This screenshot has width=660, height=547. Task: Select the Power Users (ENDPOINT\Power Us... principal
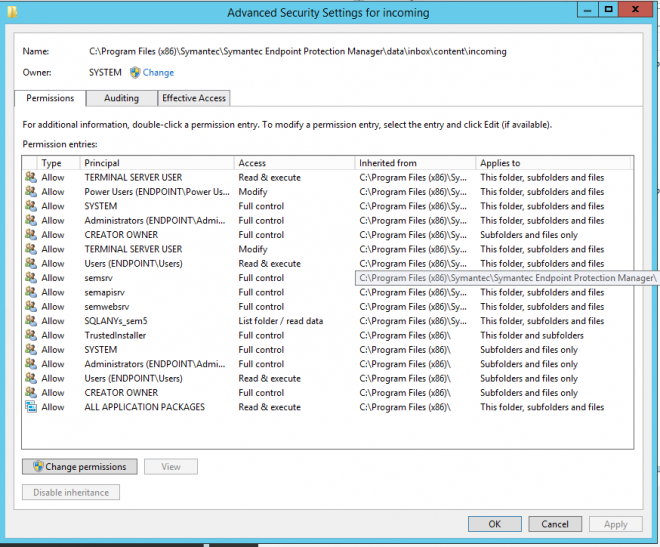157,191
